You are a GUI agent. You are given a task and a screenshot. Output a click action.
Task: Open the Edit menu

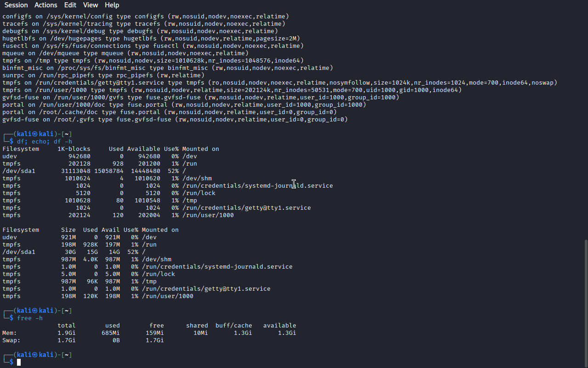[x=70, y=5]
